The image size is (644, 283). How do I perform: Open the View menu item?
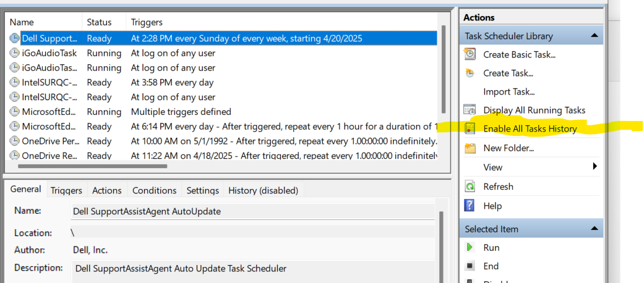[492, 167]
